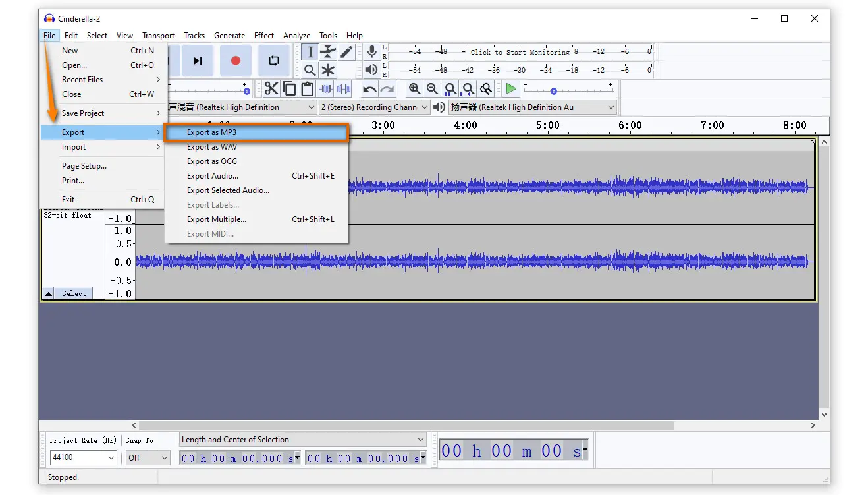Click the track Select button
The image size is (868, 495).
[x=74, y=293]
